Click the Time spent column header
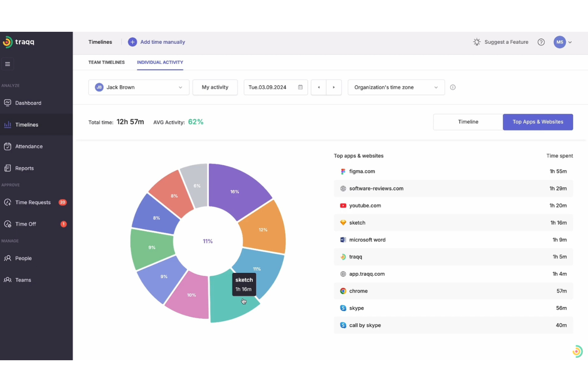The width and height of the screenshot is (588, 392). [x=559, y=156]
